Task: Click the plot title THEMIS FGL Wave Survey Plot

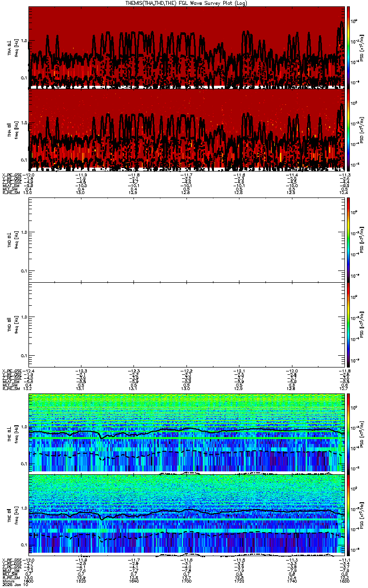Action: coord(186,3)
